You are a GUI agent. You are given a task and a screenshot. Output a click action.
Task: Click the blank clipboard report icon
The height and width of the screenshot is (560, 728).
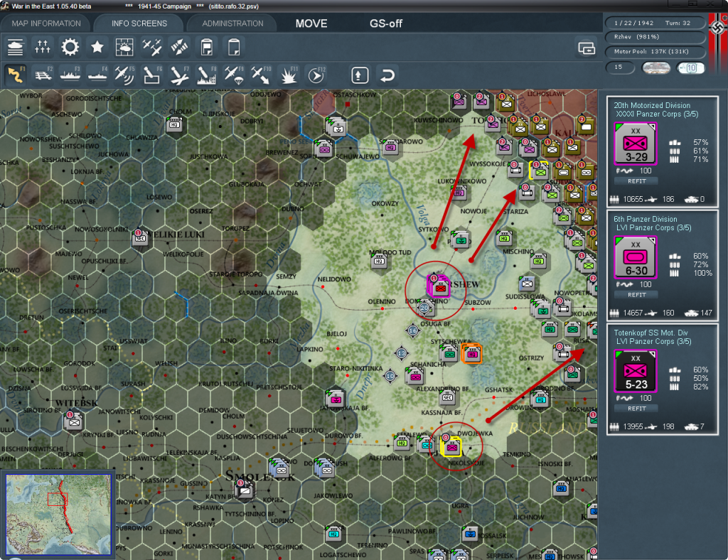point(234,47)
